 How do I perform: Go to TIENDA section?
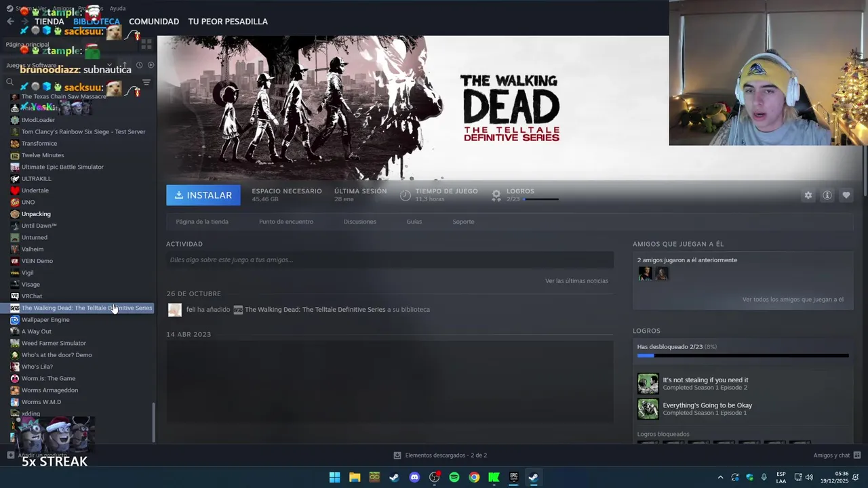point(49,22)
